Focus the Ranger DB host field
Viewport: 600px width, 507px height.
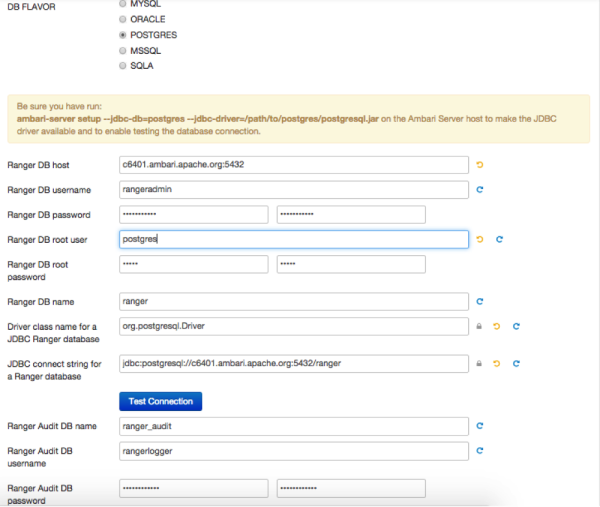(294, 165)
